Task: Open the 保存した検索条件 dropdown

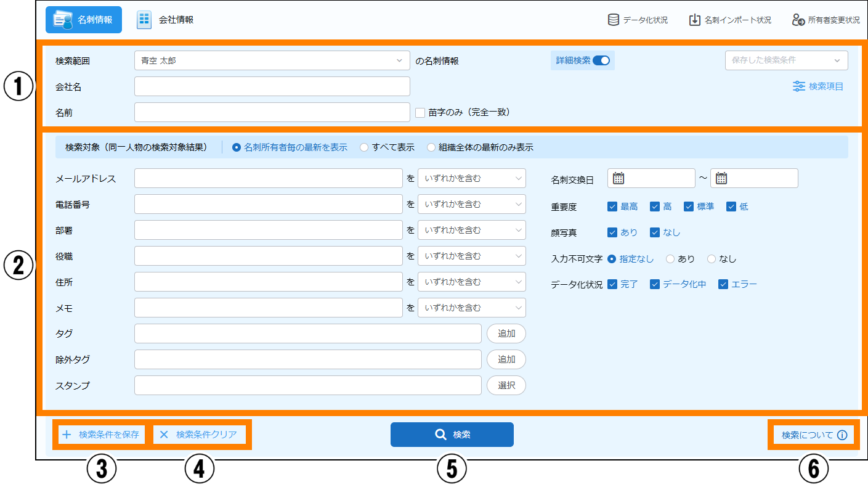Action: point(786,60)
